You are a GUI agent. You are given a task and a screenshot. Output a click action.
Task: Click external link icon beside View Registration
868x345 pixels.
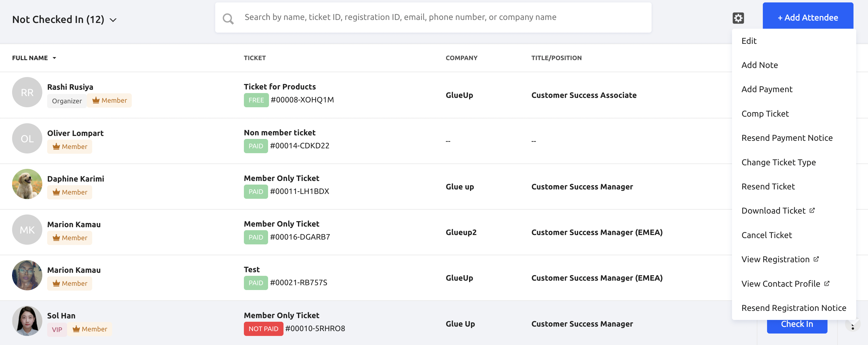coord(816,259)
